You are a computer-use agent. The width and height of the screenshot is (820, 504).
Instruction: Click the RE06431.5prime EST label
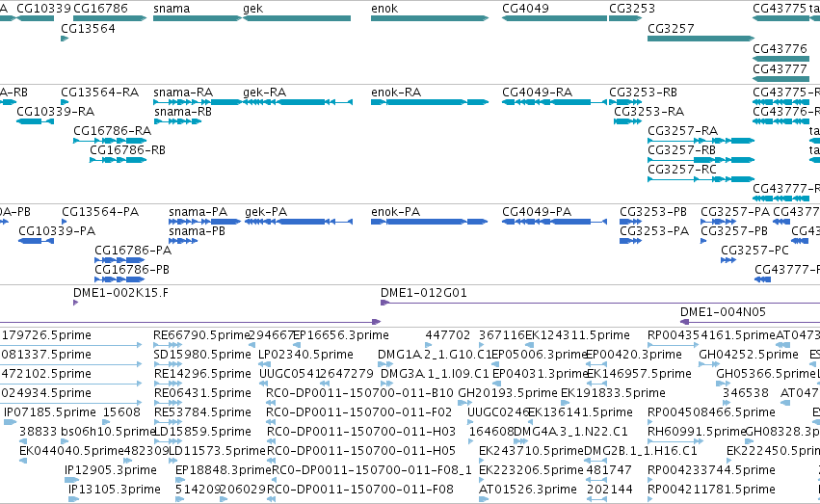pos(203,393)
